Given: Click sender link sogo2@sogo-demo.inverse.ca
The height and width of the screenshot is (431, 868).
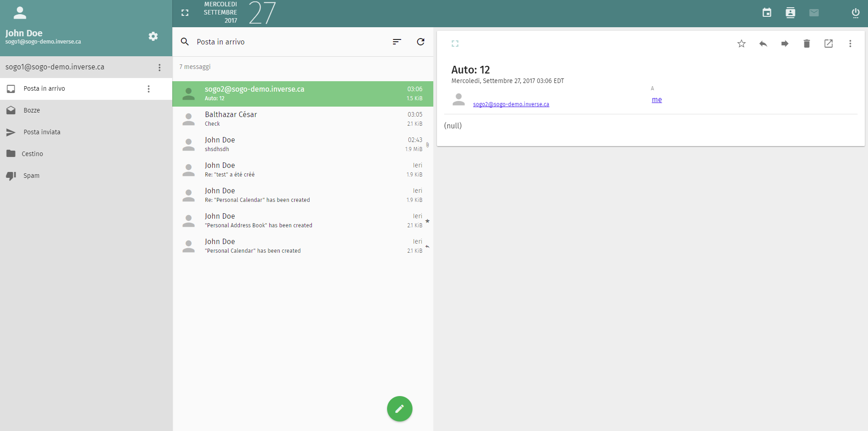Looking at the screenshot, I should point(511,104).
